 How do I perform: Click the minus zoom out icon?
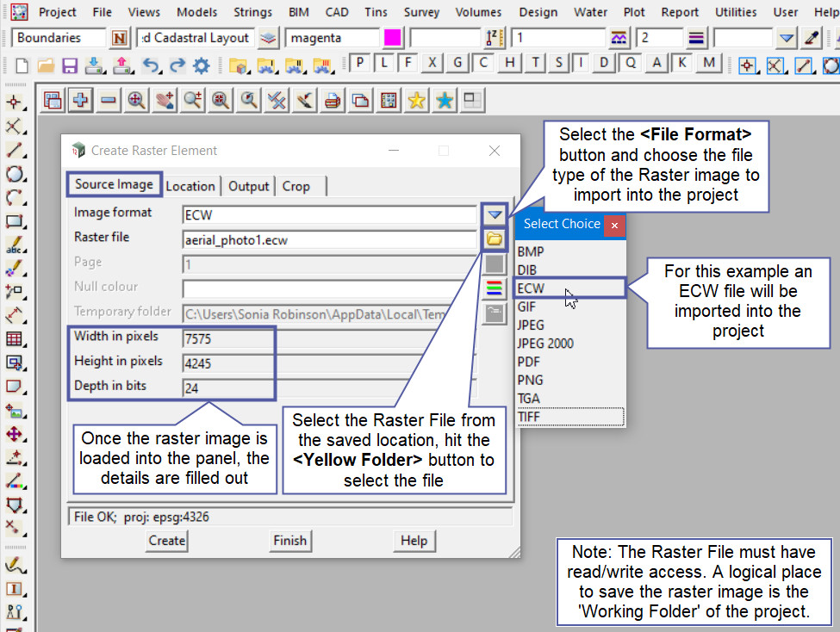click(108, 101)
